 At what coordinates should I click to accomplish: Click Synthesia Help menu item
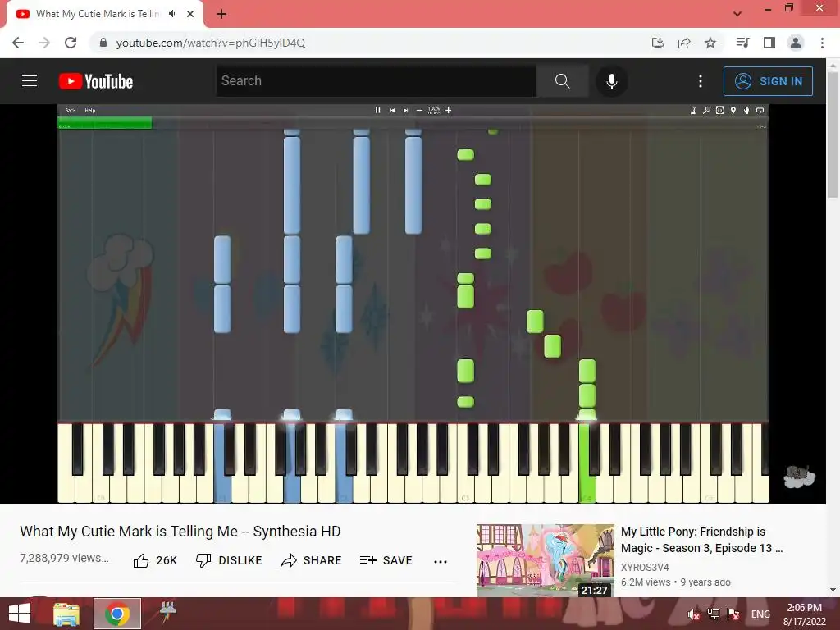90,111
